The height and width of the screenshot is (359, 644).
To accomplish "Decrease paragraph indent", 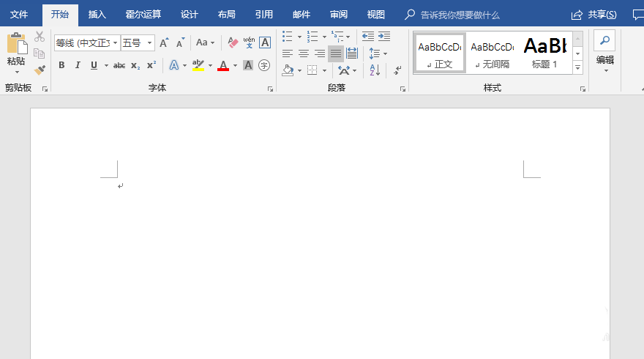I will [368, 37].
